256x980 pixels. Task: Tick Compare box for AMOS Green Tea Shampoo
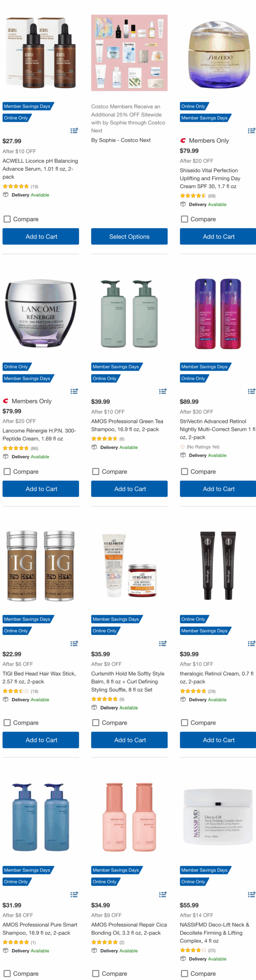[96, 472]
